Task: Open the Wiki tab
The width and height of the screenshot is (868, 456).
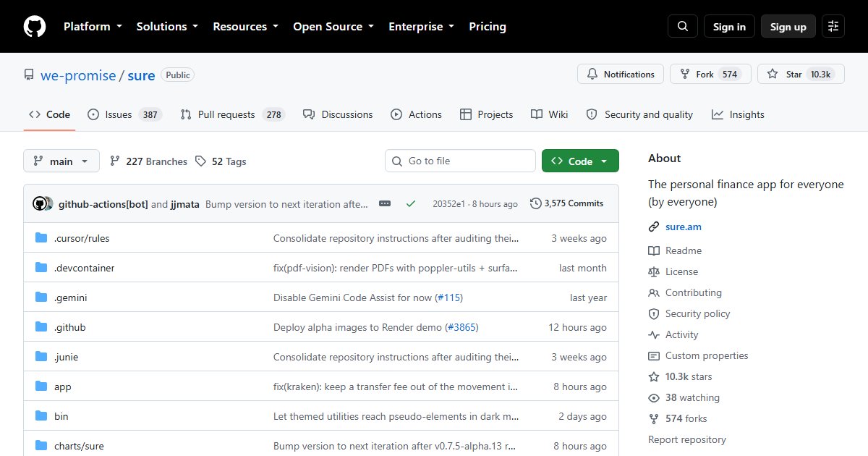Action: (550, 114)
